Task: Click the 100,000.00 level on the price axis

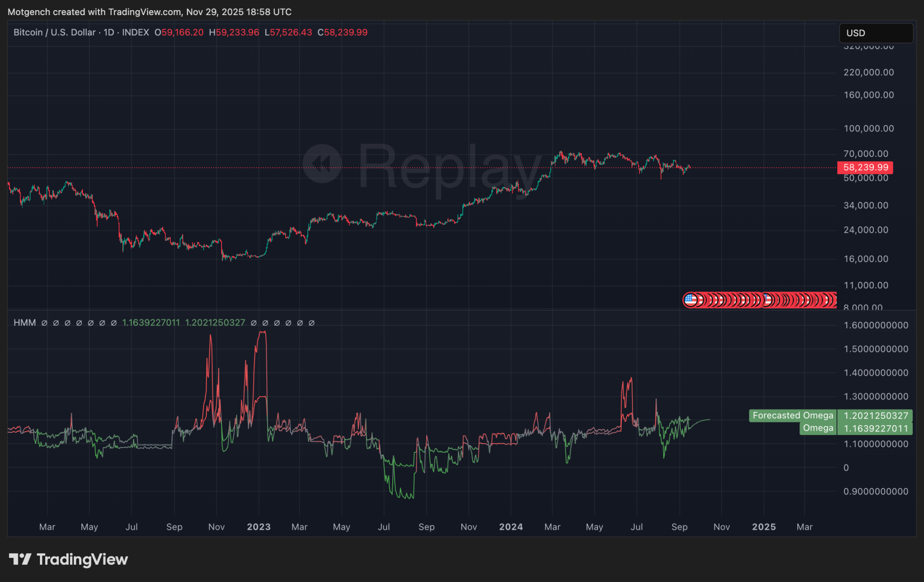Action: tap(869, 128)
